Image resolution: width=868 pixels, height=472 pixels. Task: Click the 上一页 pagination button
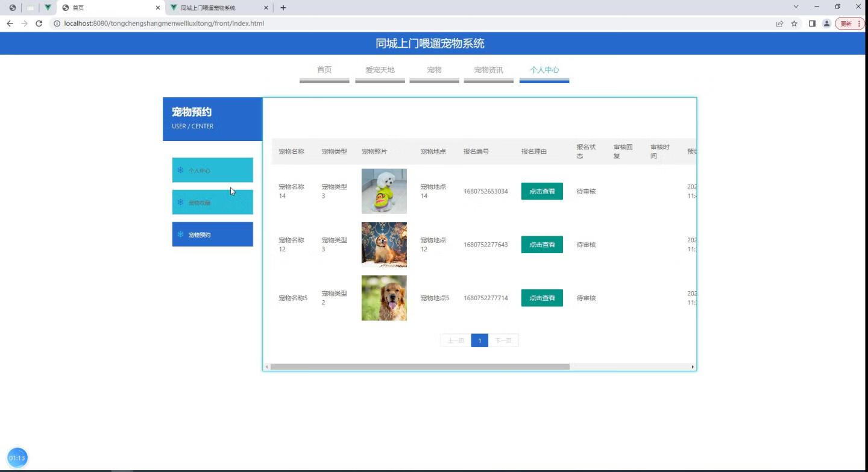[456, 341]
